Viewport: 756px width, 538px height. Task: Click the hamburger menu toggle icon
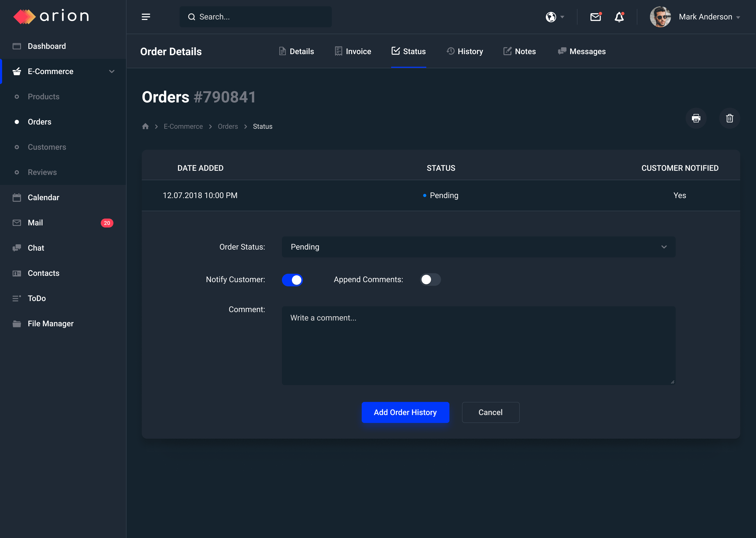(146, 17)
